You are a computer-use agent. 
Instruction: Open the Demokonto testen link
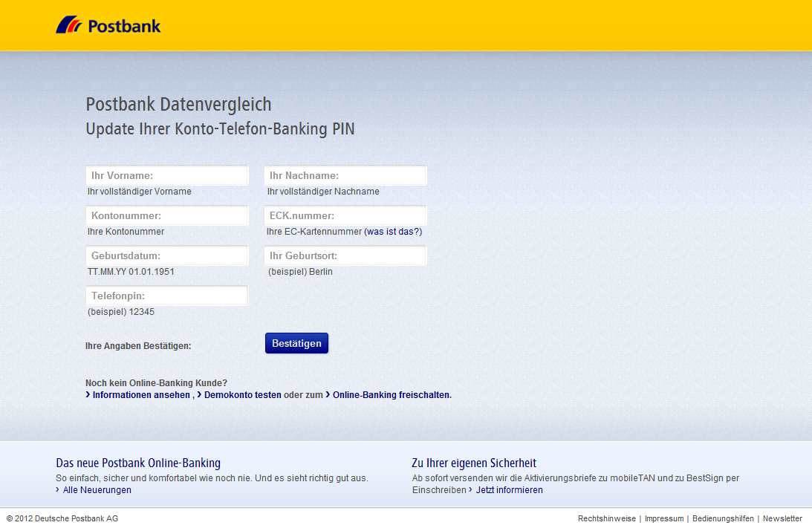(243, 395)
